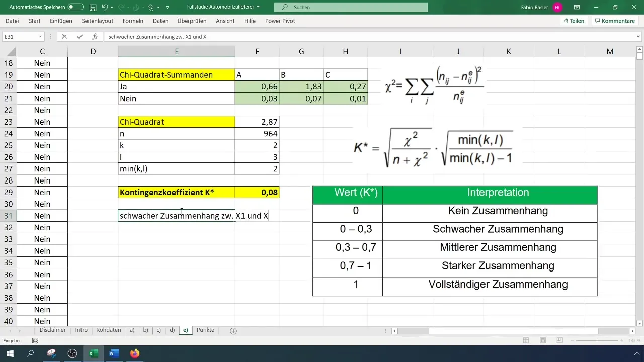Screen dimensions: 644x362
Task: Select the cell with value 1,83
Action: click(x=301, y=86)
